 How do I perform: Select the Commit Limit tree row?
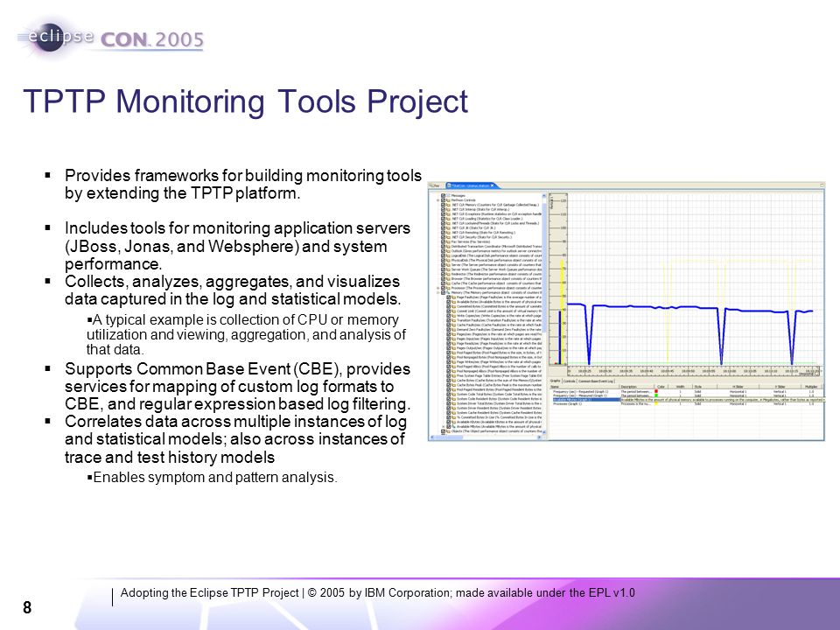[x=500, y=311]
